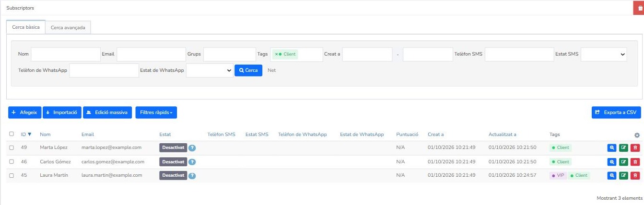Edit the Laura Martín subscriber

[x=623, y=176]
